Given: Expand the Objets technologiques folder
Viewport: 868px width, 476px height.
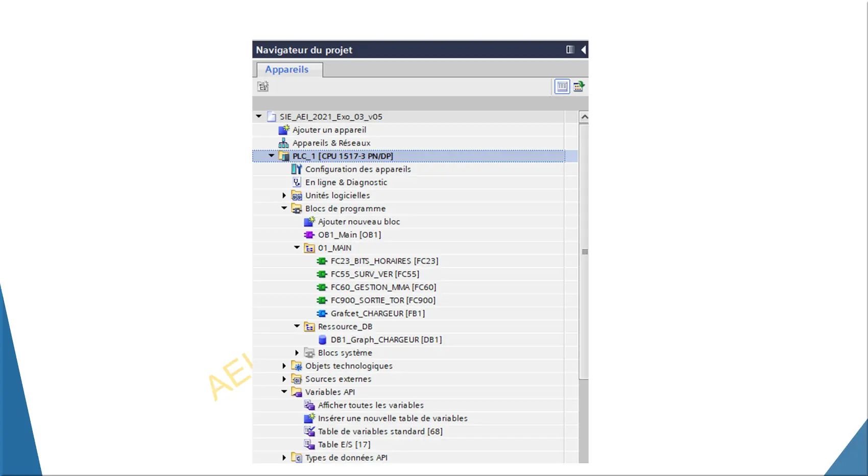Looking at the screenshot, I should (x=284, y=366).
